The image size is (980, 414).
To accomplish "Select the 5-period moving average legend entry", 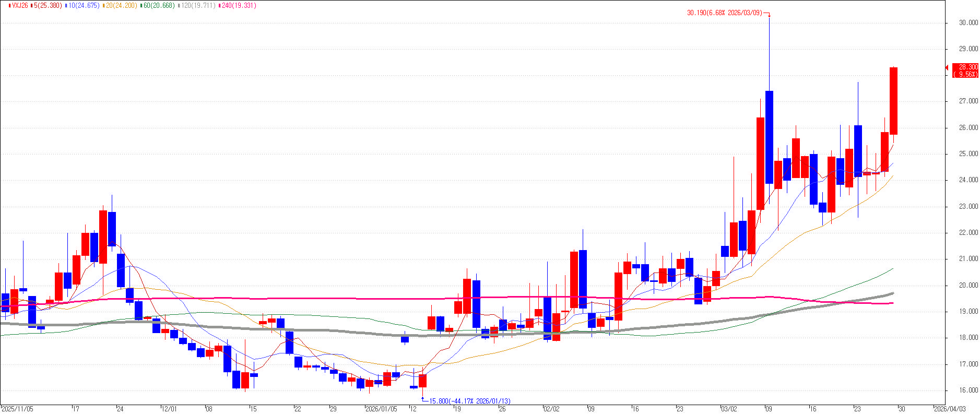I will pos(48,6).
